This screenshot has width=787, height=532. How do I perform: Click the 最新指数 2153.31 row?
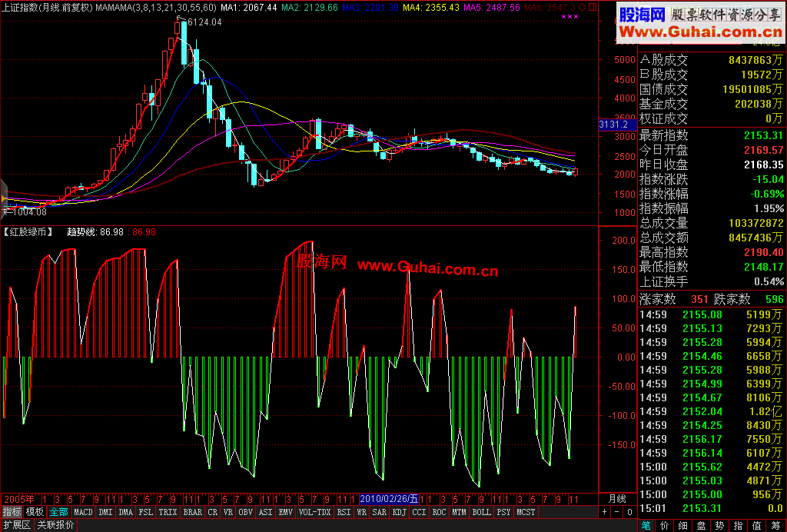pyautogui.click(x=711, y=135)
